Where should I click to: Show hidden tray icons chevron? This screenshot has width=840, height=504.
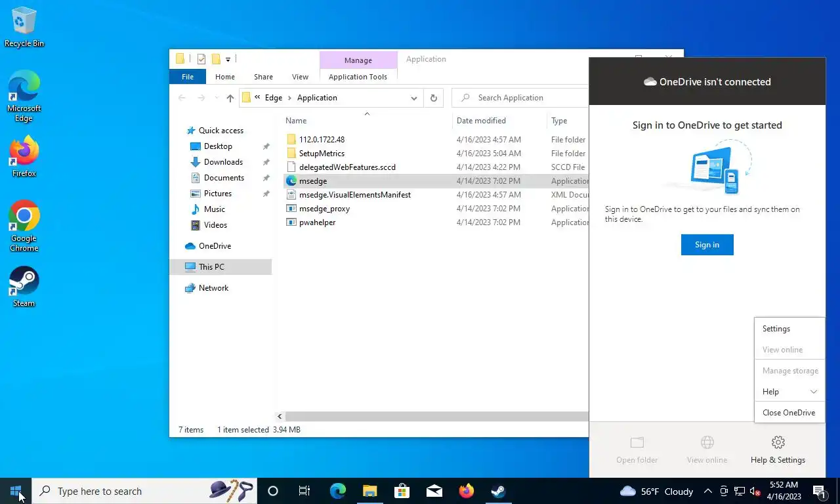click(x=708, y=491)
